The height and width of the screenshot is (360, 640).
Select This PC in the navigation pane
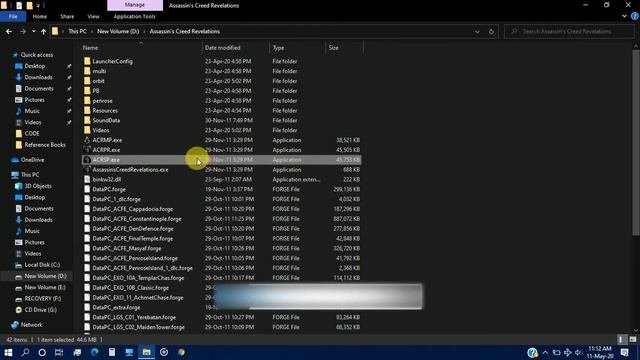pyautogui.click(x=30, y=175)
